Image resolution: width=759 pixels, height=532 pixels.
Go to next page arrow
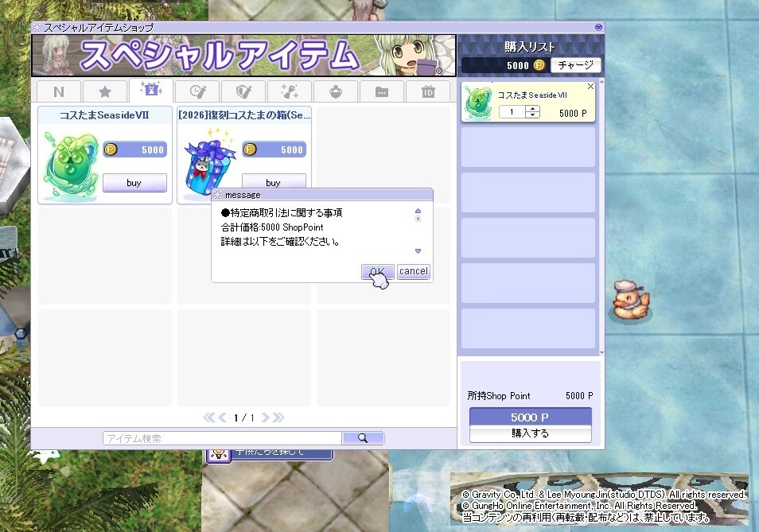265,417
